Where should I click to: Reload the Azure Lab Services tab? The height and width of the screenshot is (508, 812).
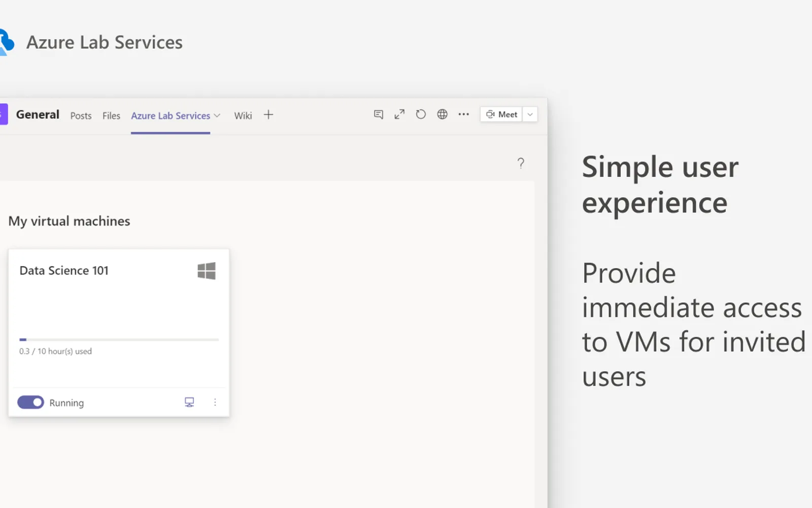(421, 114)
